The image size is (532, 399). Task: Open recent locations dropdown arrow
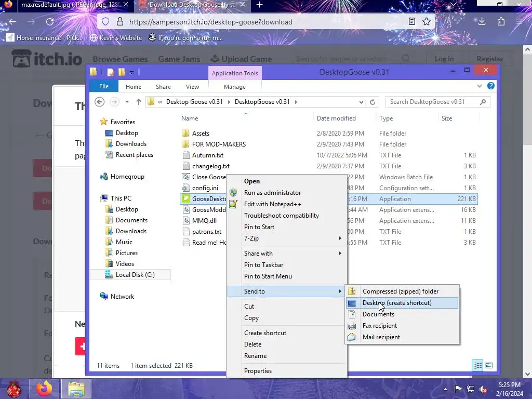click(x=127, y=102)
